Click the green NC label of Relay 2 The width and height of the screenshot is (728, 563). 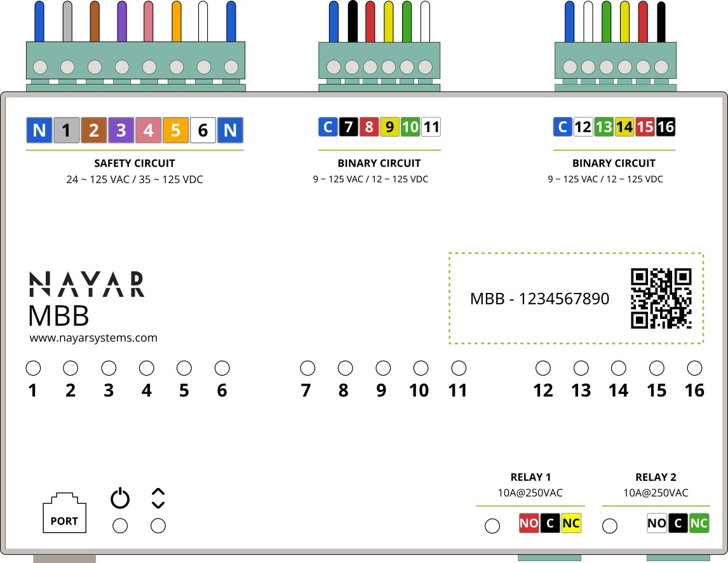[x=699, y=523]
